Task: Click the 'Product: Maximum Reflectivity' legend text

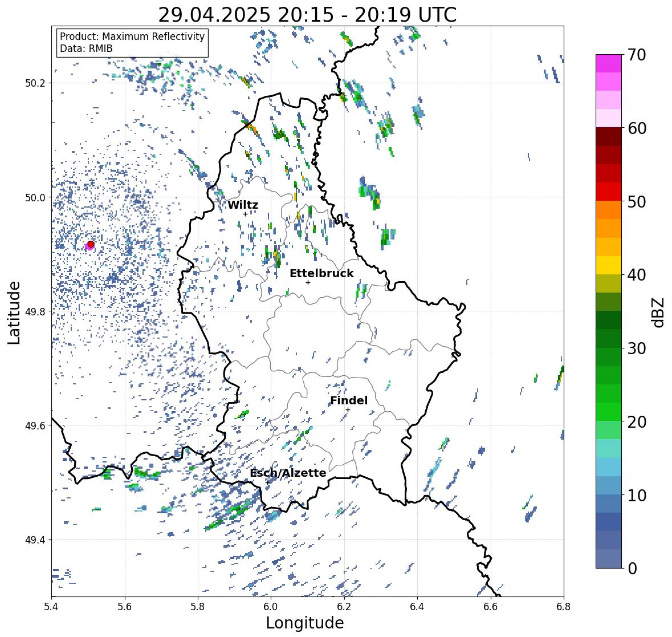Action: 132,36
